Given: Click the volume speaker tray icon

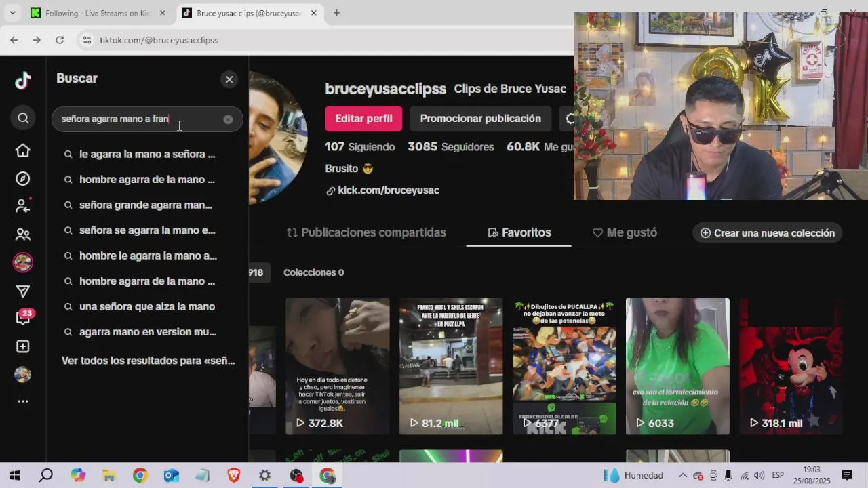Looking at the screenshot, I should click(x=759, y=476).
